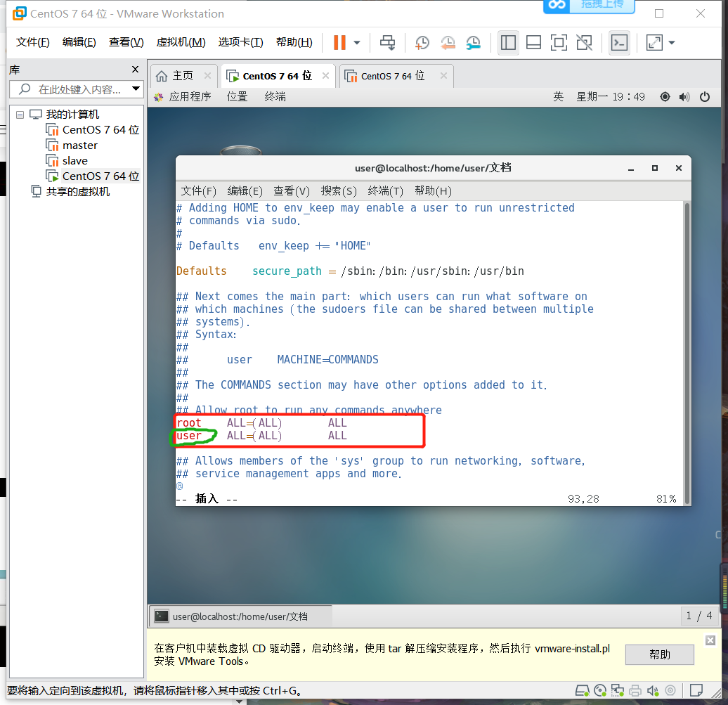Screen dimensions: 728x705
Task: Enter full screen mode icon
Action: 559,43
